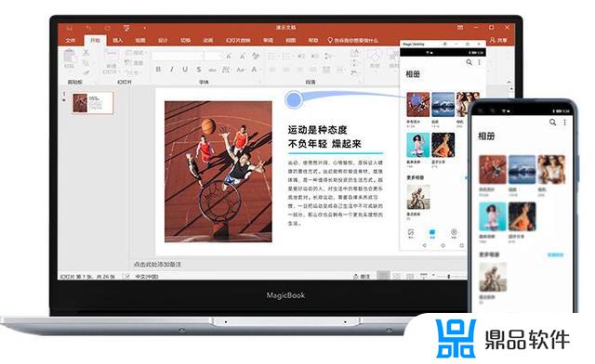
Task: Switch to Normal view in status bar
Action: [x=384, y=277]
